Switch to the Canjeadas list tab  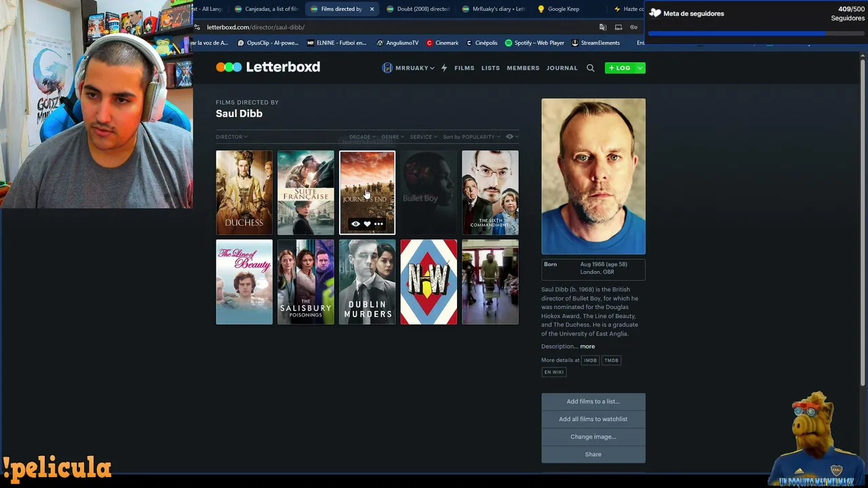[267, 9]
